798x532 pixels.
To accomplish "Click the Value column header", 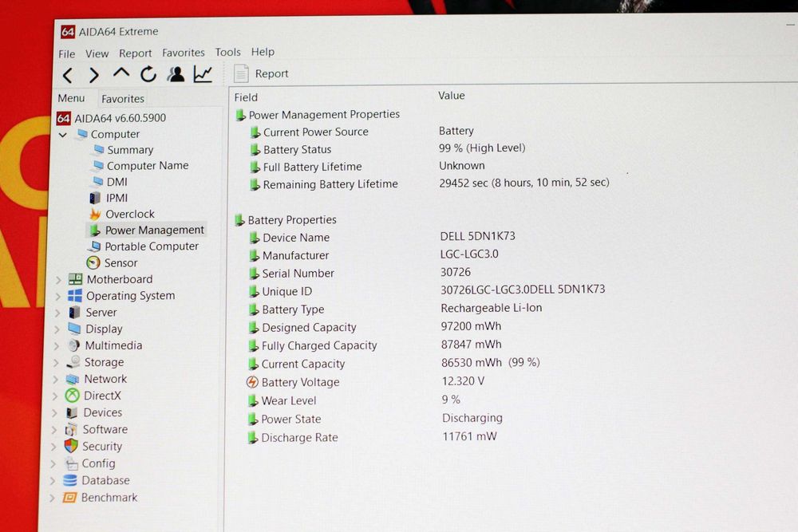I will (452, 96).
